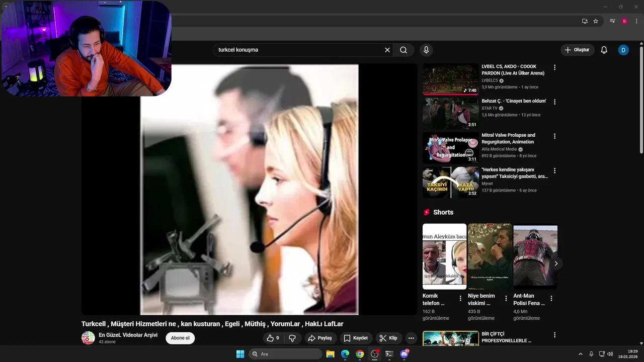This screenshot has width=644, height=362.
Task: Open the clock showing 19:29
Action: click(x=628, y=354)
